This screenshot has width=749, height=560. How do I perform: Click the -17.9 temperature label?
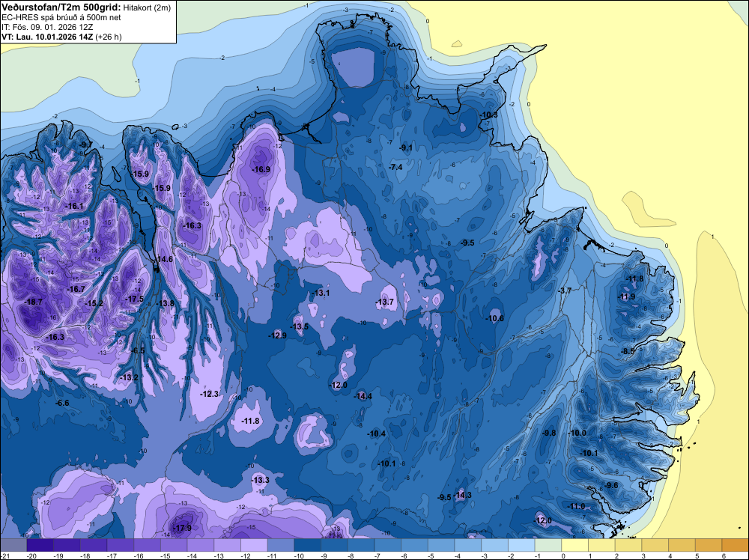[x=182, y=528]
